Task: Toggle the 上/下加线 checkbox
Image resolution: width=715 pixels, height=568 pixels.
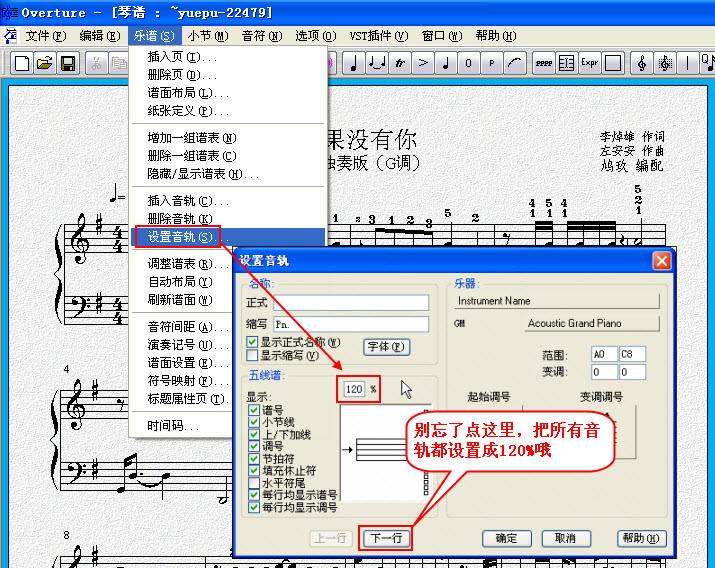Action: [254, 434]
